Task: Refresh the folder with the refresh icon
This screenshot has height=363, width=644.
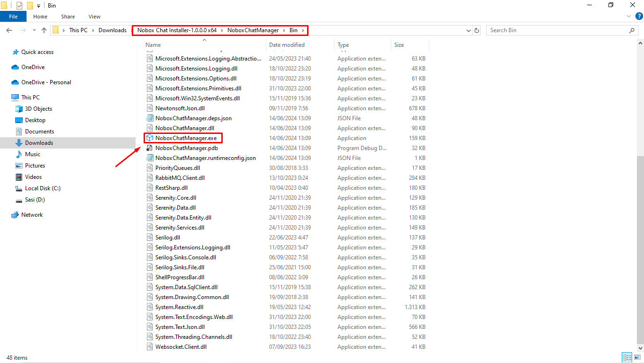Action: [x=477, y=30]
